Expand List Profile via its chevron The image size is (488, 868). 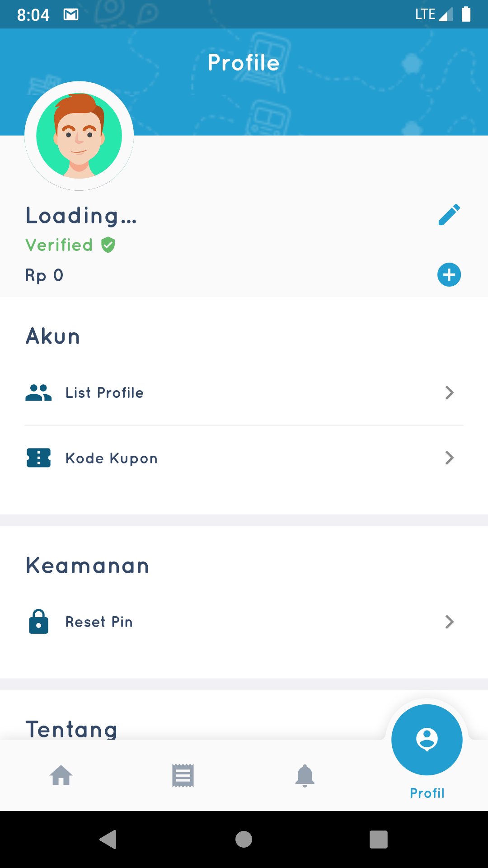449,392
